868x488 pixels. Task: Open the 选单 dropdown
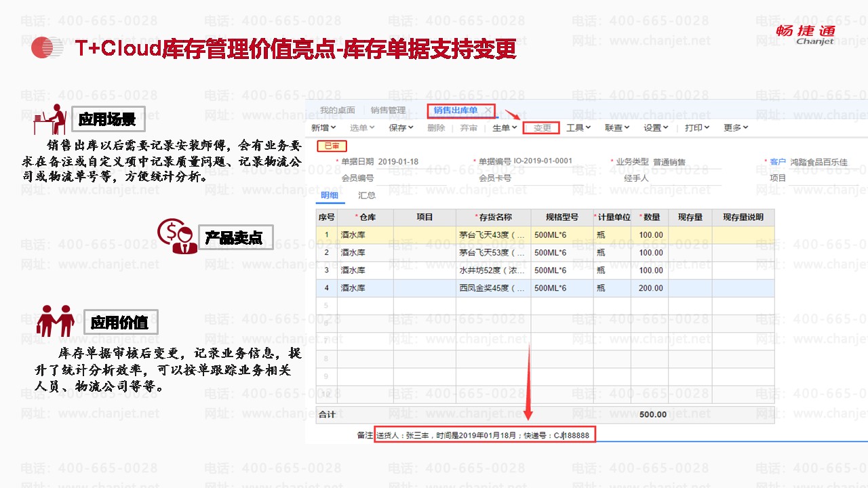362,127
